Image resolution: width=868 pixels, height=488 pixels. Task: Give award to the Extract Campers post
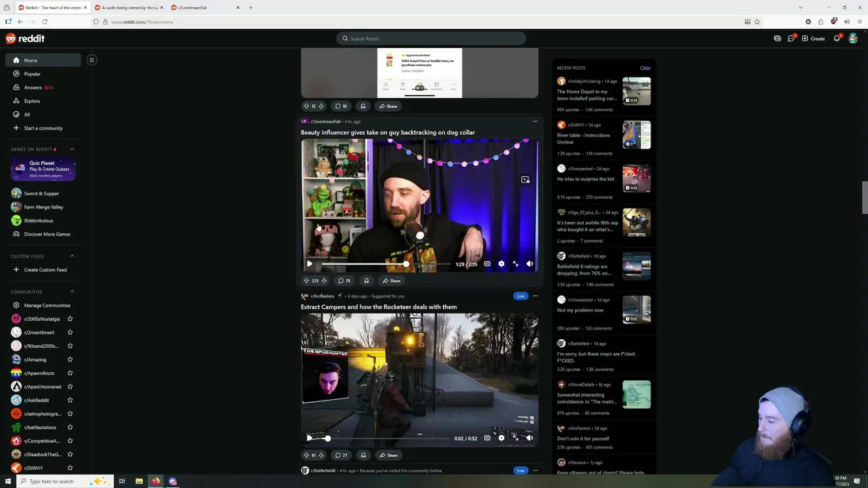click(x=363, y=455)
